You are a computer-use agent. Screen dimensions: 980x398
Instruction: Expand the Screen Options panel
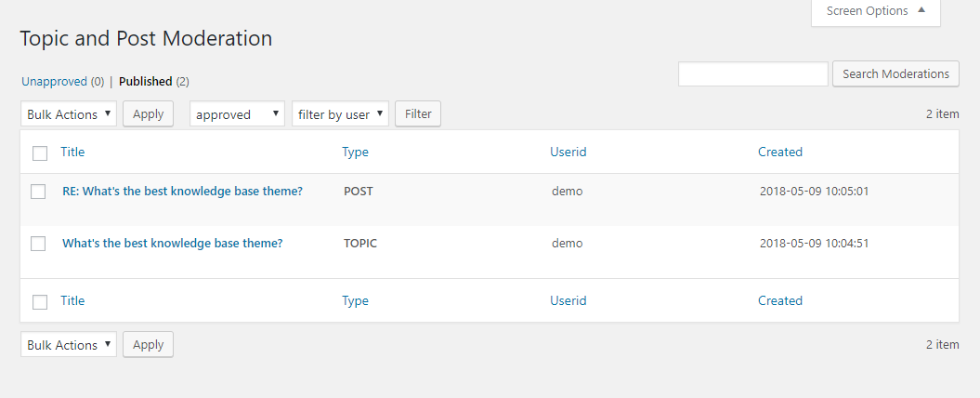coord(875,11)
